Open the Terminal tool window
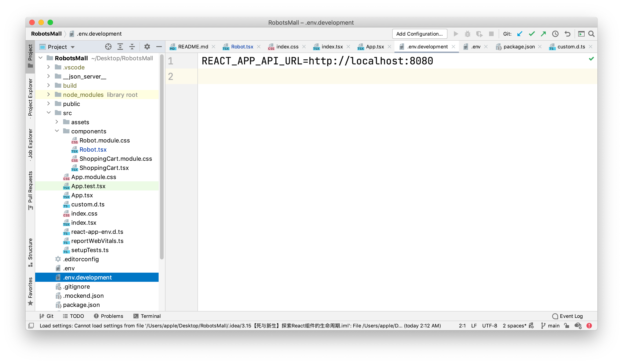Screen dimensions: 623x364 pos(147,316)
